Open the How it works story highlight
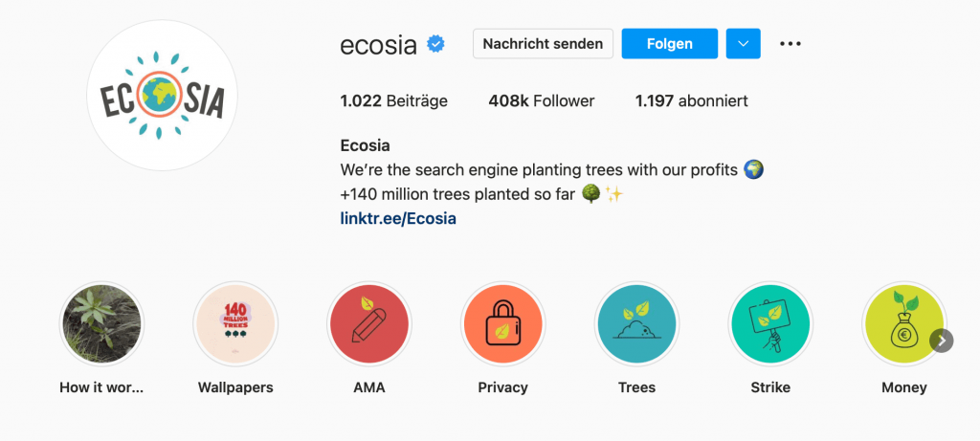The width and height of the screenshot is (980, 441). [x=101, y=323]
